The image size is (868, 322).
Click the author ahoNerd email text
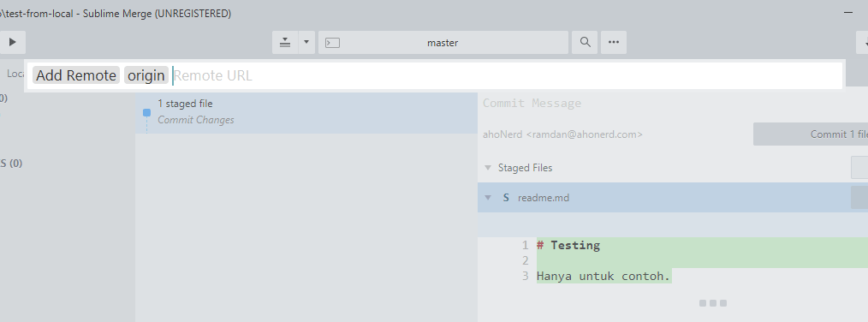click(x=562, y=134)
